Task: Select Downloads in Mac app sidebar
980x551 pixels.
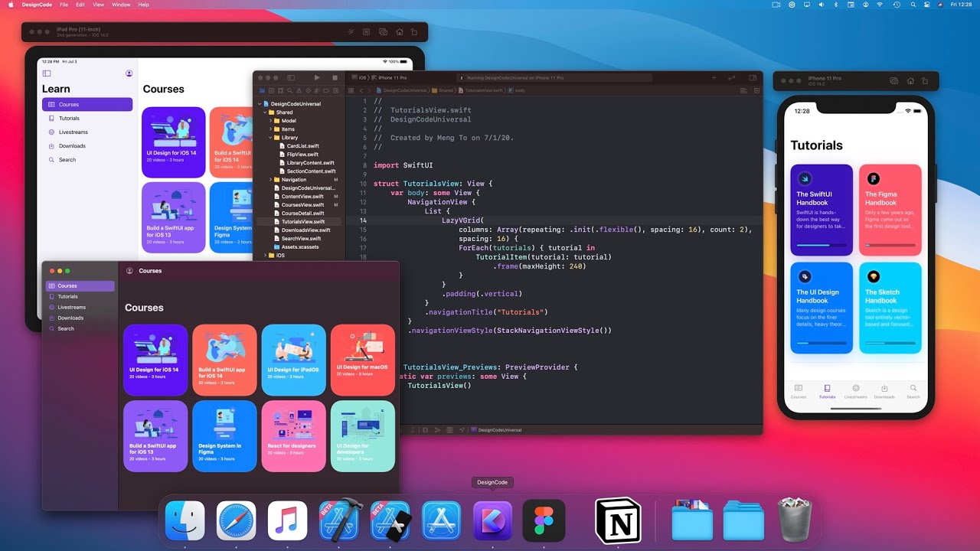Action: pos(80,318)
